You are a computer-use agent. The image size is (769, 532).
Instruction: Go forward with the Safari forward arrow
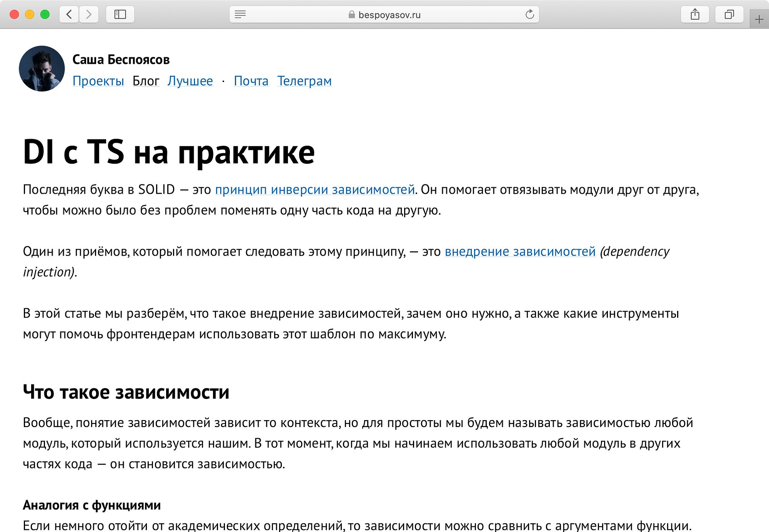point(89,15)
